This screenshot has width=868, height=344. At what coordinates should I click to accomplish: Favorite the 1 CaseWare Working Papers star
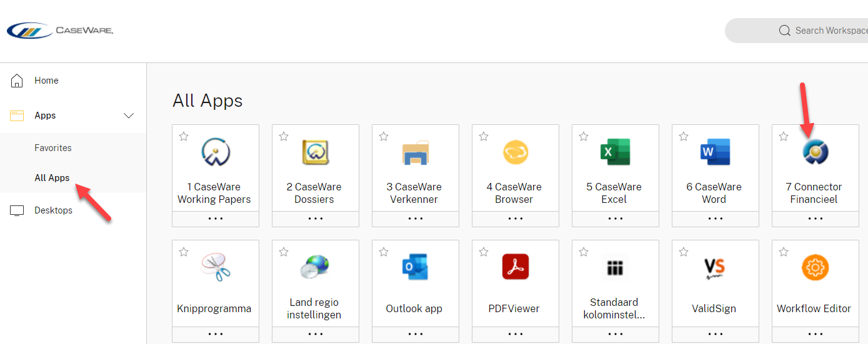[184, 136]
